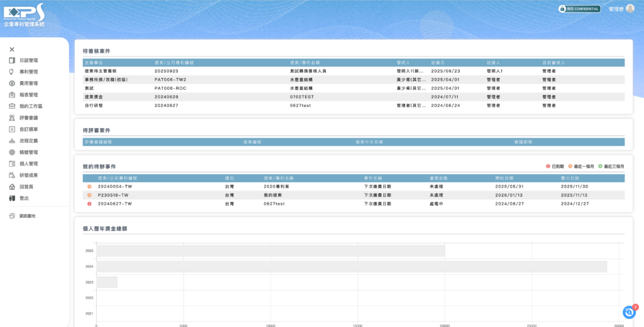644x327 pixels.
Task: Click the 專利管理 lightbulb icon
Action: pyautogui.click(x=12, y=72)
